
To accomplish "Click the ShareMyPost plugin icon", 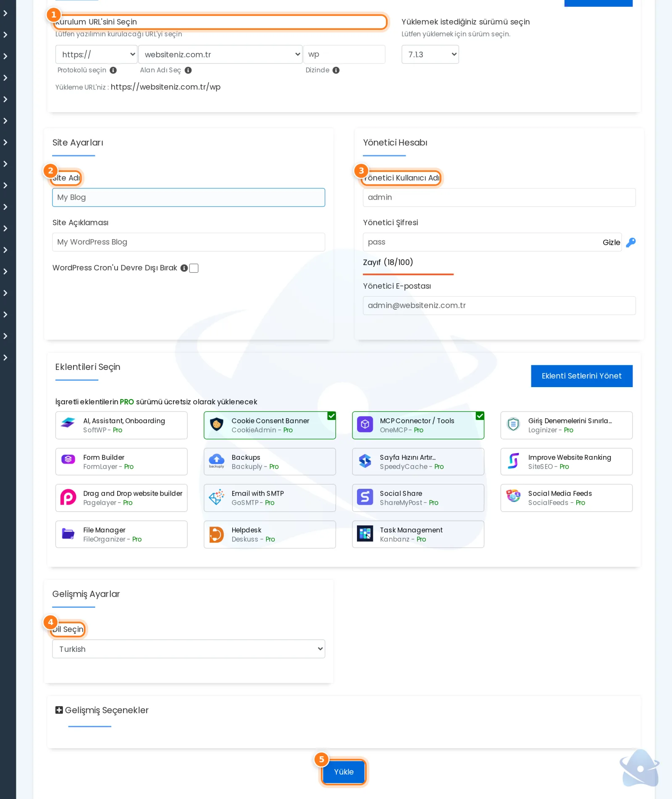I will click(365, 497).
